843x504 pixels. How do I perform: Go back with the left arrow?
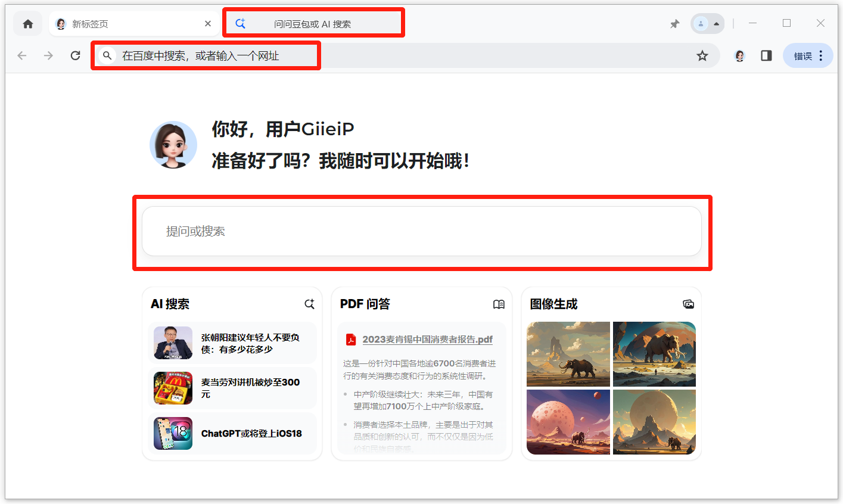click(x=22, y=55)
